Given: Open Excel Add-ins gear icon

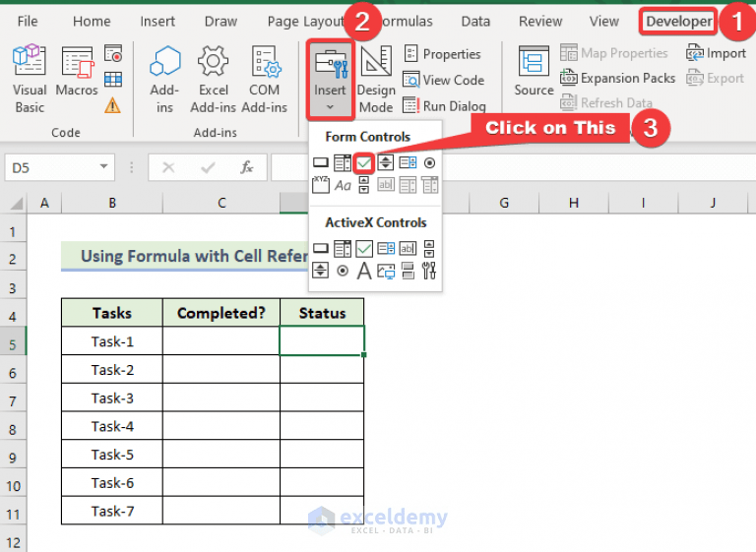Looking at the screenshot, I should point(213,79).
